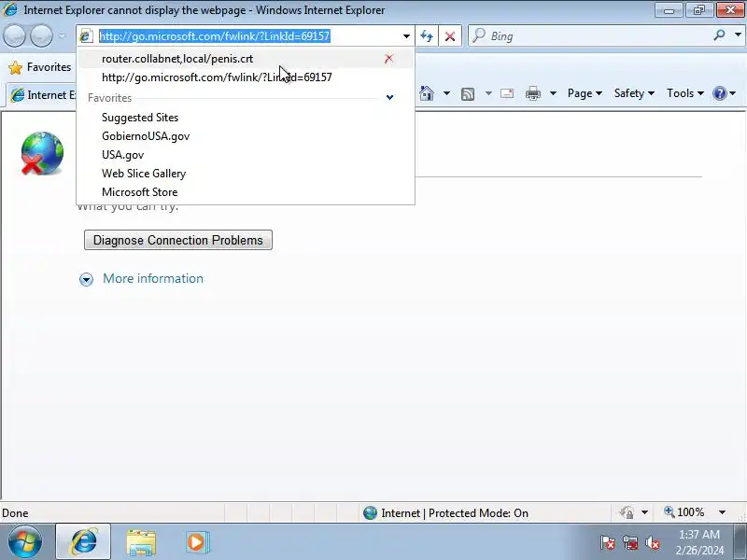The width and height of the screenshot is (747, 560).
Task: Click inside the Bing search box
Action: pyautogui.click(x=596, y=35)
